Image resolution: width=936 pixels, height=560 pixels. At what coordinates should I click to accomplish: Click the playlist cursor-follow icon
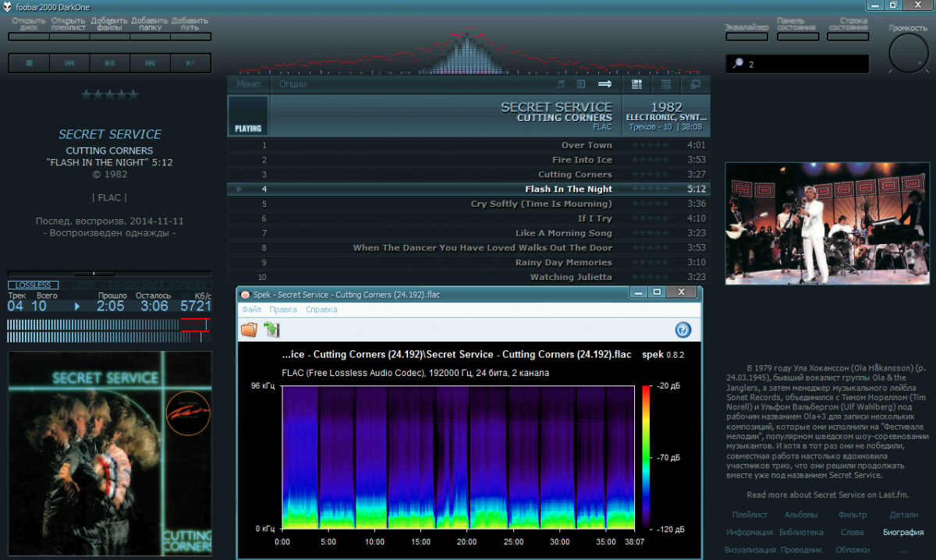(x=581, y=84)
